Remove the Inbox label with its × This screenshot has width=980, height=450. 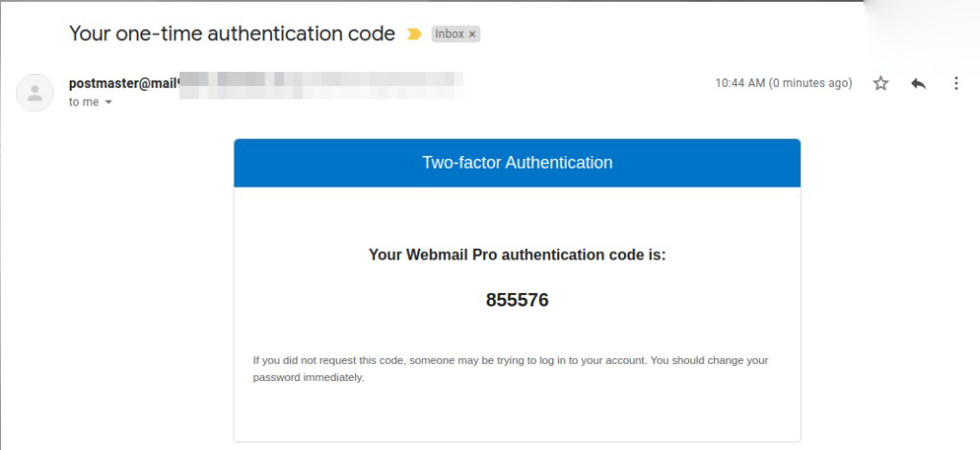point(472,34)
